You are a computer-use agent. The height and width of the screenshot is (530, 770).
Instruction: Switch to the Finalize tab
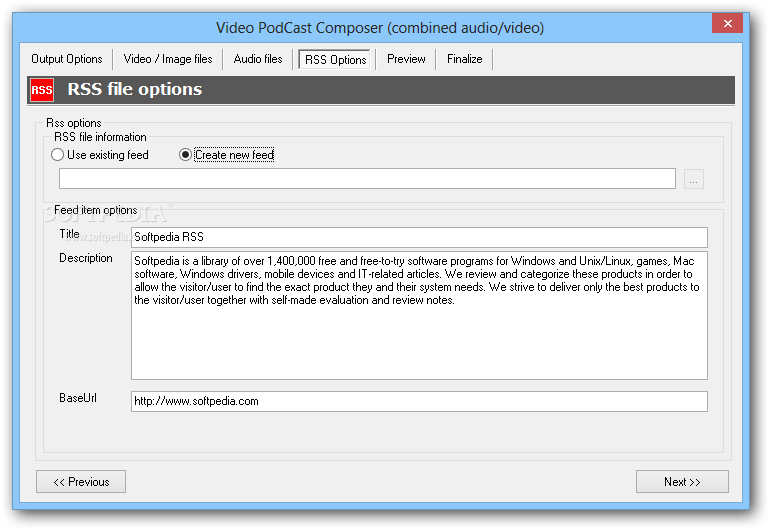click(465, 59)
